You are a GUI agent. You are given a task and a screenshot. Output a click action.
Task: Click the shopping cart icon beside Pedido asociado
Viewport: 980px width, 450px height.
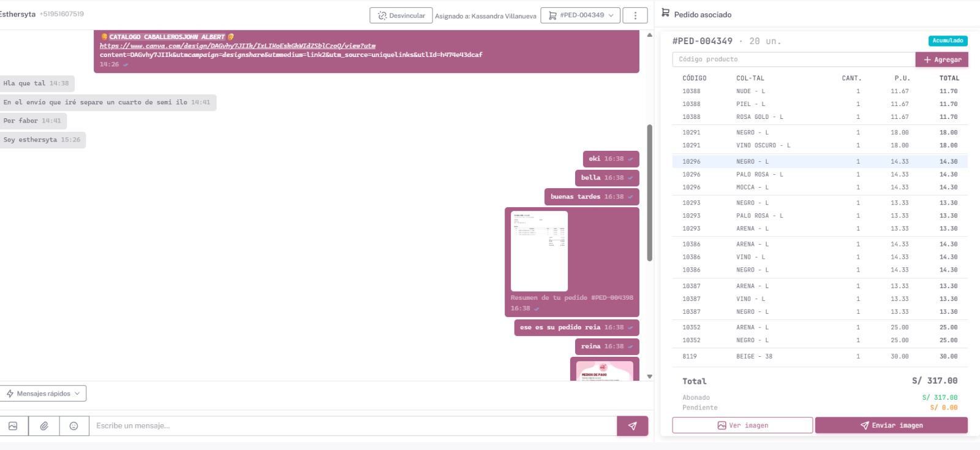click(x=665, y=13)
